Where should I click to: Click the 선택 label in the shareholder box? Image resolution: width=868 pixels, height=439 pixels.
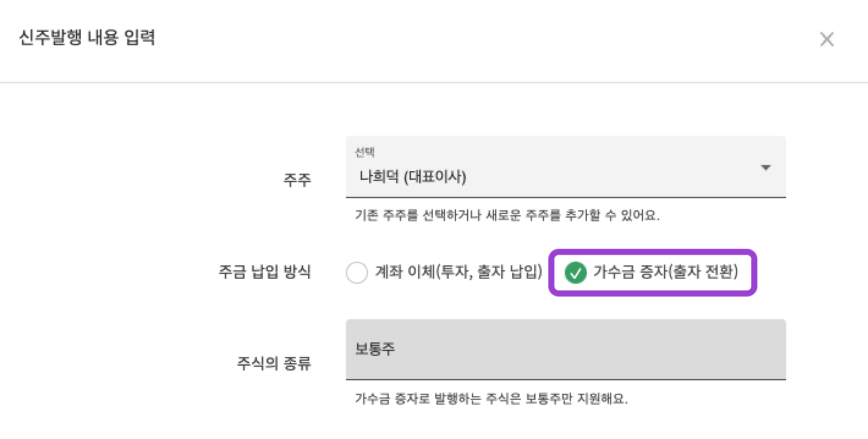[x=364, y=152]
